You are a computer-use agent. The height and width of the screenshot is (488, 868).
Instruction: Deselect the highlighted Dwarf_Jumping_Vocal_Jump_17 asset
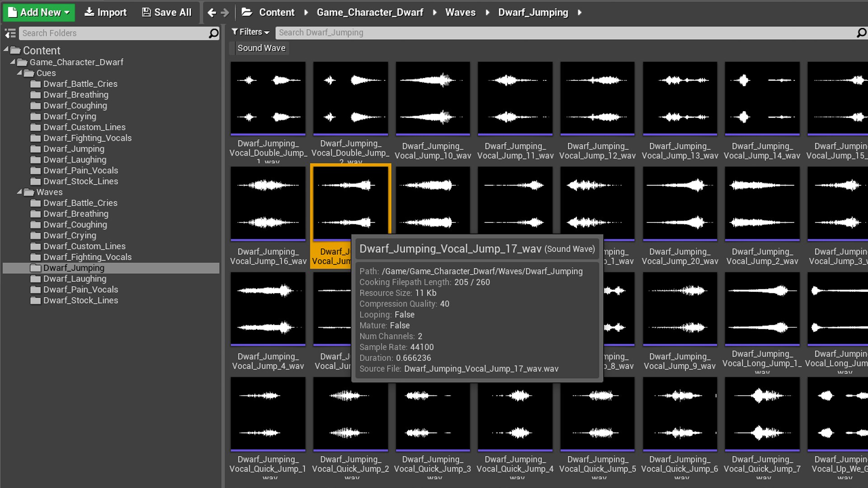[x=350, y=203]
